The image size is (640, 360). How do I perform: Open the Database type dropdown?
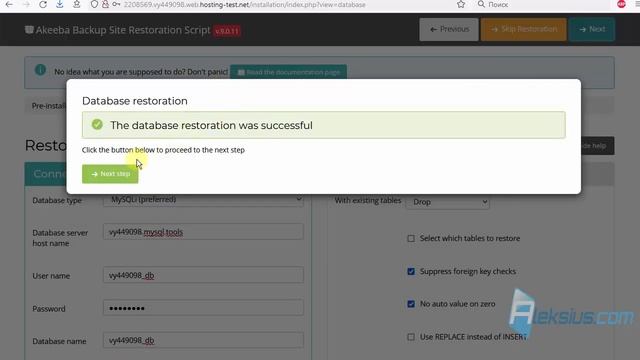(203, 199)
